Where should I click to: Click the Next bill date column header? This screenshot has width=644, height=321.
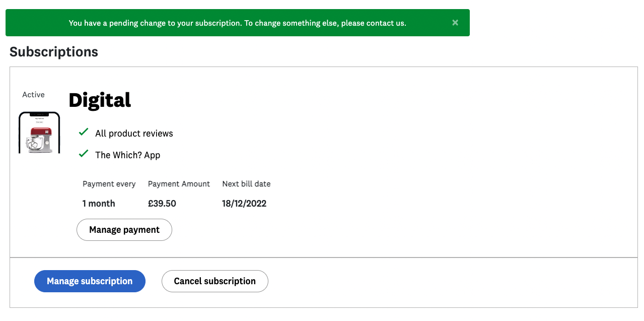click(246, 183)
